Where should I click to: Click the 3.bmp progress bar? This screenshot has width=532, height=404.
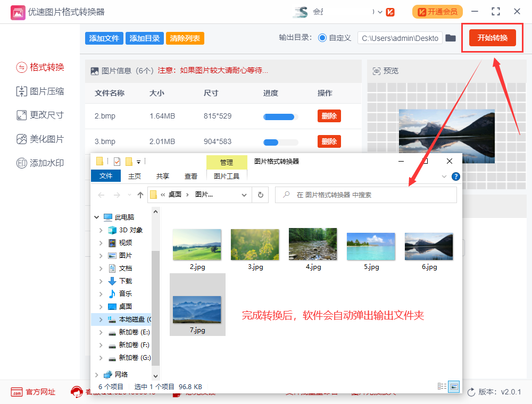pyautogui.click(x=280, y=142)
